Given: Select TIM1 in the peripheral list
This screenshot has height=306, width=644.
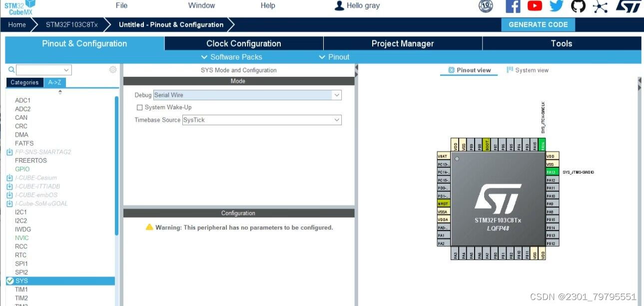Looking at the screenshot, I should 21,290.
